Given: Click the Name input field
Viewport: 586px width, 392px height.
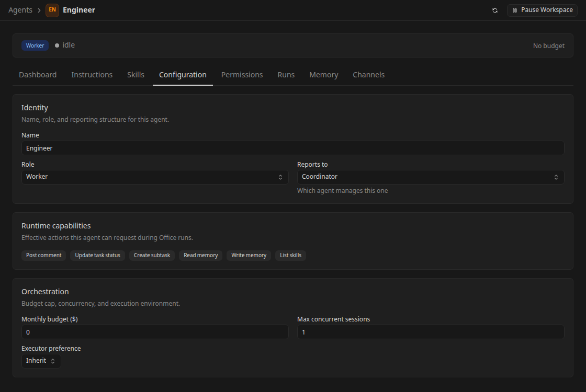Looking at the screenshot, I should (292, 148).
